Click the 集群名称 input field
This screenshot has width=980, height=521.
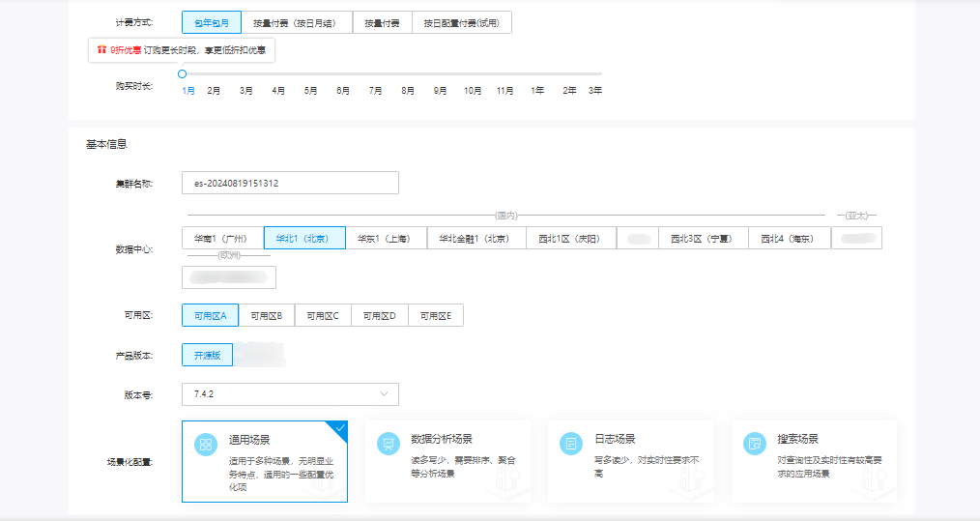[290, 183]
